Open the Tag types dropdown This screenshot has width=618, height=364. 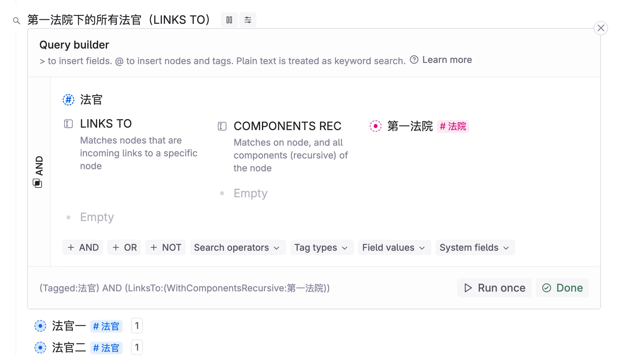tap(322, 247)
